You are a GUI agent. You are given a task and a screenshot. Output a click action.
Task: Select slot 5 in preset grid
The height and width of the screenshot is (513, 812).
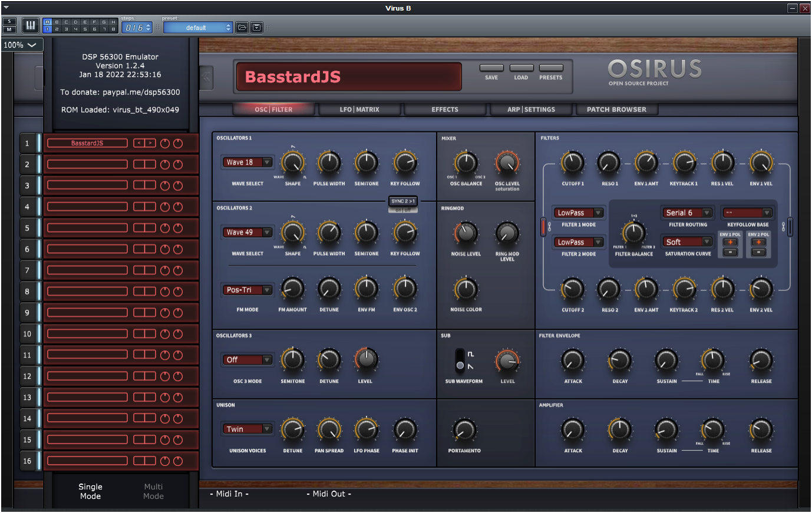pyautogui.click(x=85, y=29)
